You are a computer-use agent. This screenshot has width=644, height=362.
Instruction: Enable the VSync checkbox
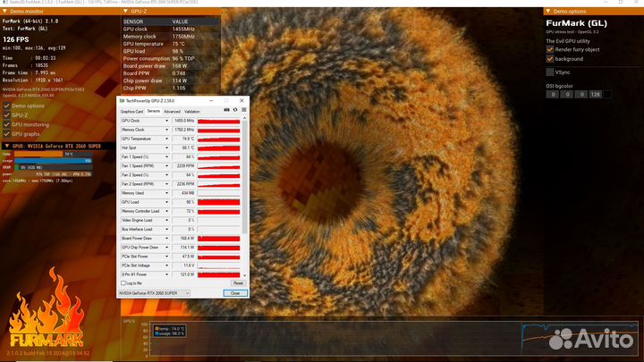549,72
